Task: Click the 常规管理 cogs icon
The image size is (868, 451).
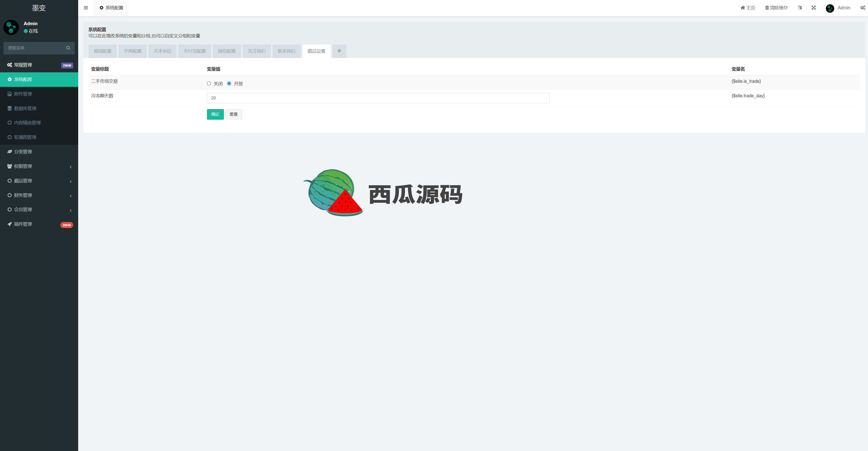Action: [10, 65]
